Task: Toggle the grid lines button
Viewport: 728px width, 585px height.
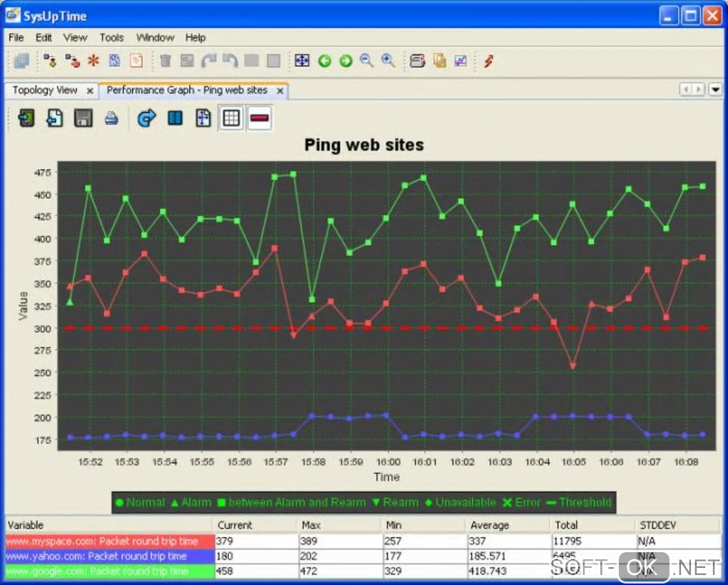Action: point(231,118)
